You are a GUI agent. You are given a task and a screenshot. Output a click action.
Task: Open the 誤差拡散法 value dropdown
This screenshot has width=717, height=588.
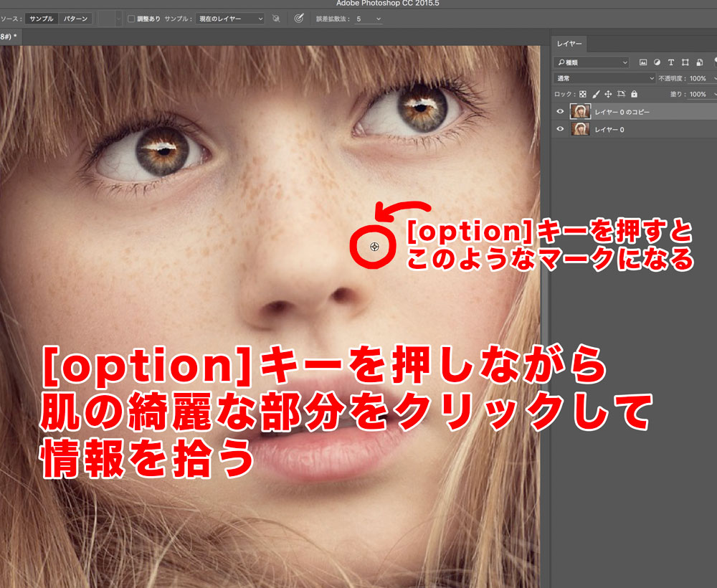point(378,19)
